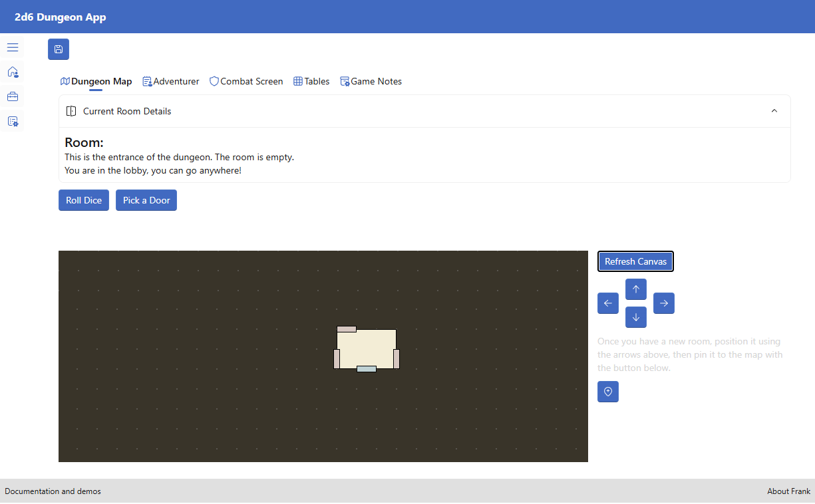Click the room positioning instructions text
Screen dimensions: 815x504
pyautogui.click(x=690, y=354)
